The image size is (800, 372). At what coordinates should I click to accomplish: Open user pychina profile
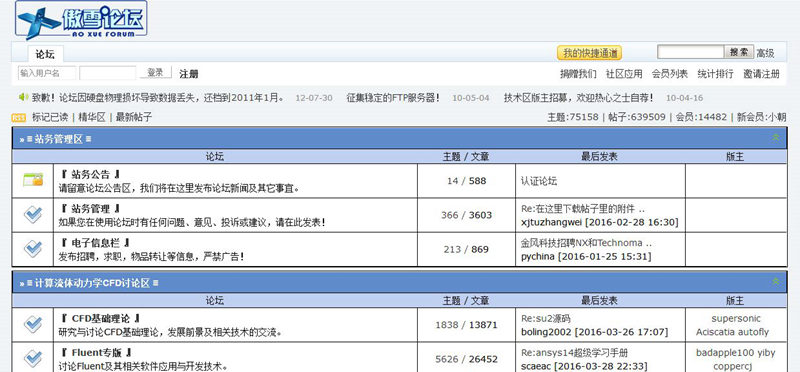click(x=538, y=257)
